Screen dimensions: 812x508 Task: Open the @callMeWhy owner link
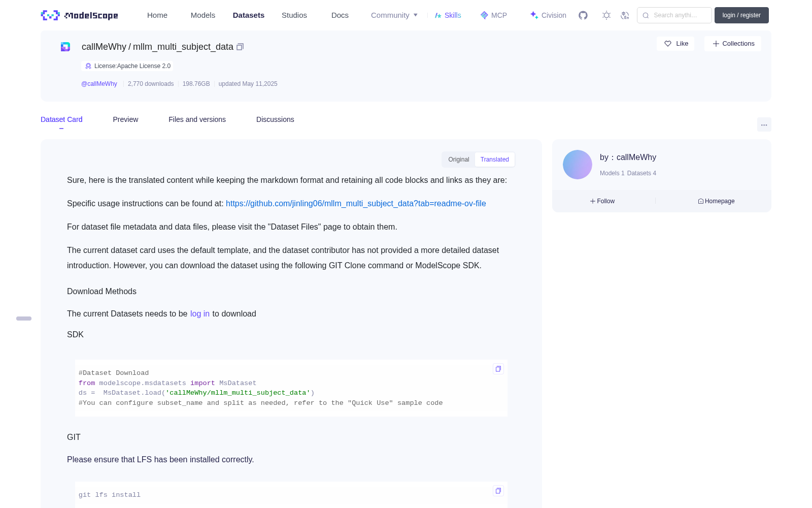pyautogui.click(x=99, y=84)
